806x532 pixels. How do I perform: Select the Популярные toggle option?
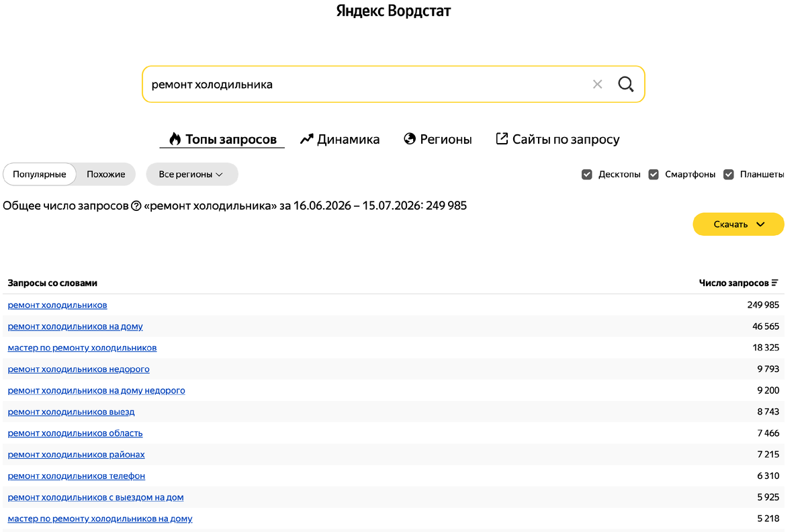(x=40, y=174)
